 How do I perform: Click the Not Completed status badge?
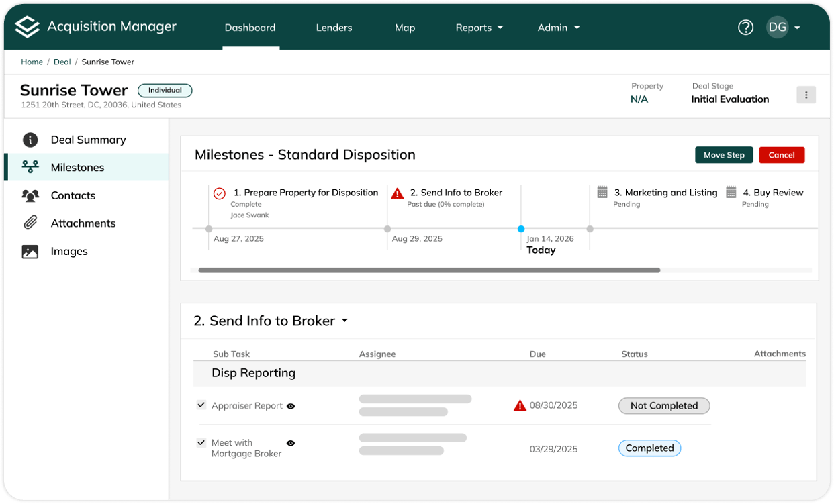point(664,405)
